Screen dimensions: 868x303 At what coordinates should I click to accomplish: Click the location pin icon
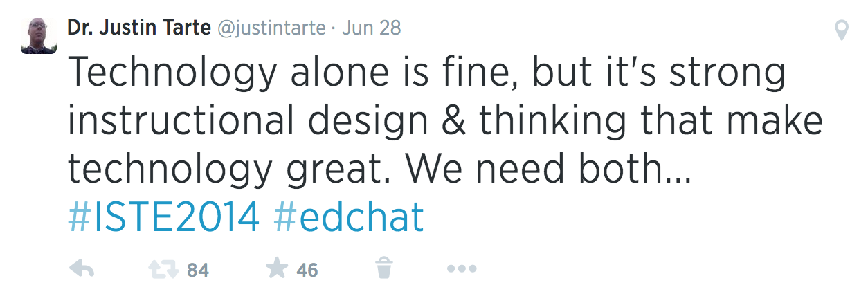point(842,30)
